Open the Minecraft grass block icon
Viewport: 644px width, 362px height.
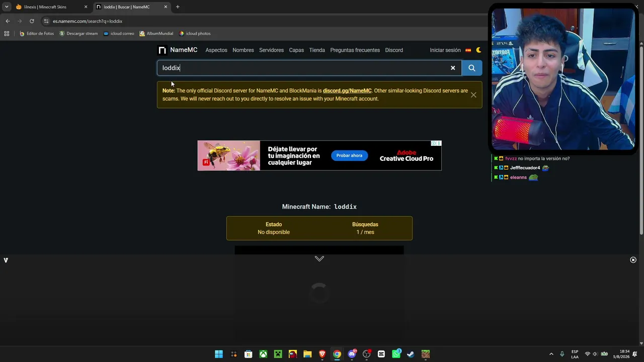[426, 354]
